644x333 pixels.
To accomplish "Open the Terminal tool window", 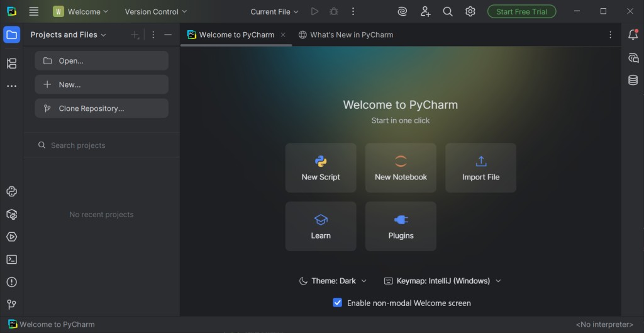I will (x=11, y=259).
